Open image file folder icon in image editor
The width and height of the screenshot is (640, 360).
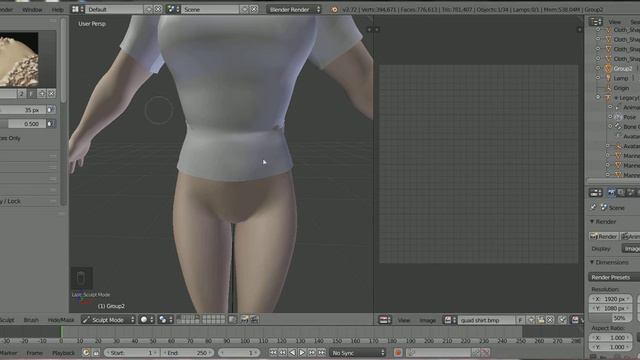pos(540,320)
